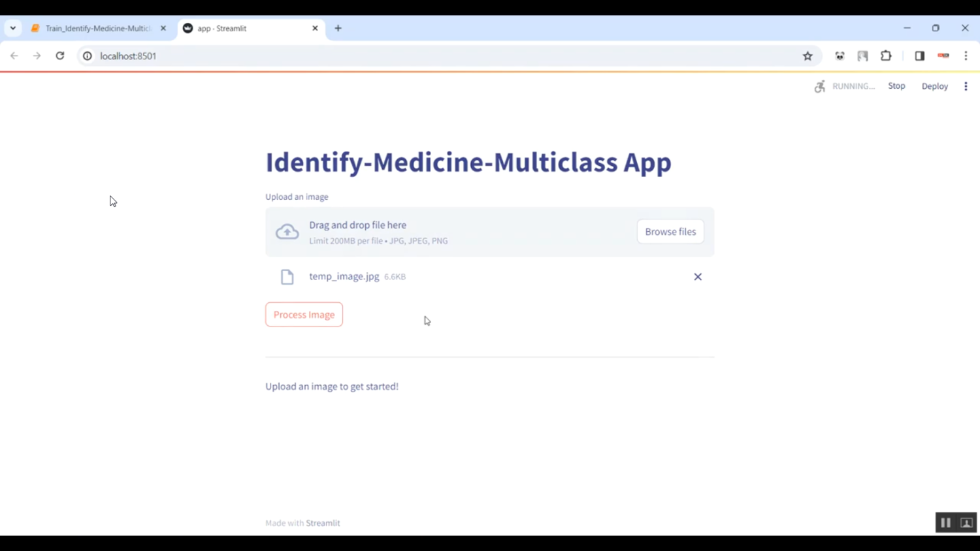The width and height of the screenshot is (980, 551).
Task: Click the 'temp_image.jpg' file name
Action: coord(344,276)
